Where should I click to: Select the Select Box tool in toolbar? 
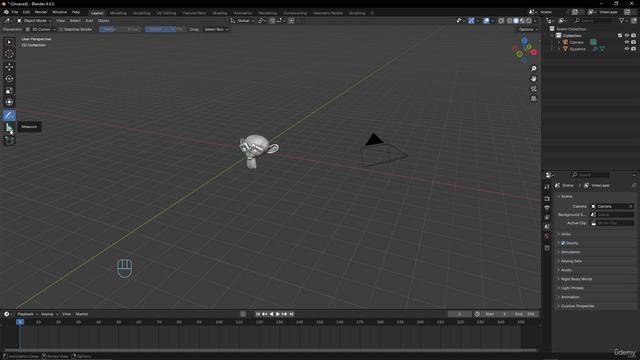pos(9,42)
